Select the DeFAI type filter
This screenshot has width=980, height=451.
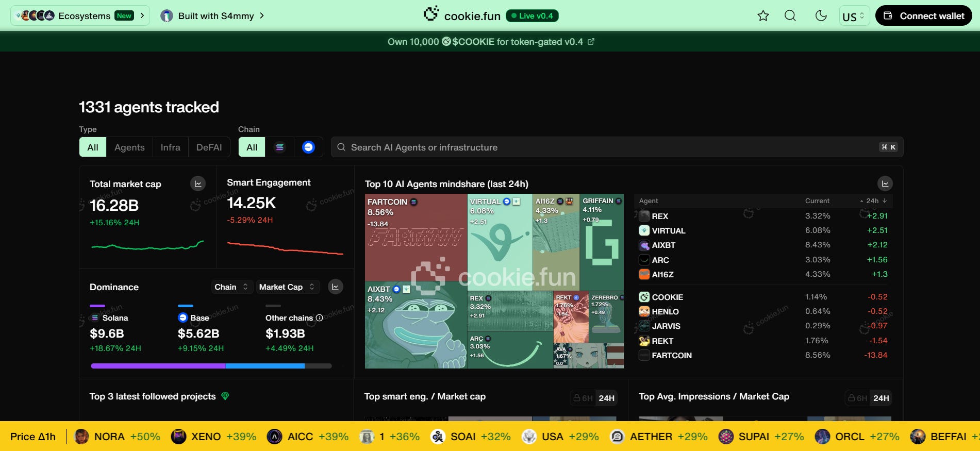pyautogui.click(x=209, y=147)
